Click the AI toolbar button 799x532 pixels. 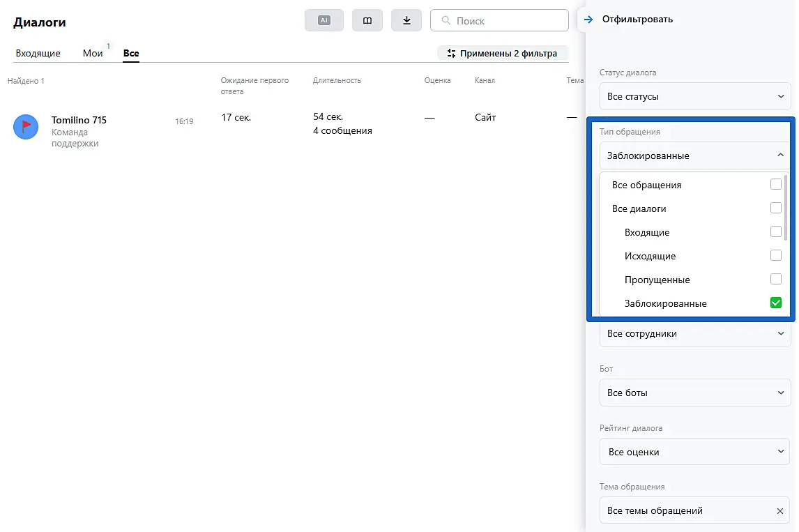[324, 21]
